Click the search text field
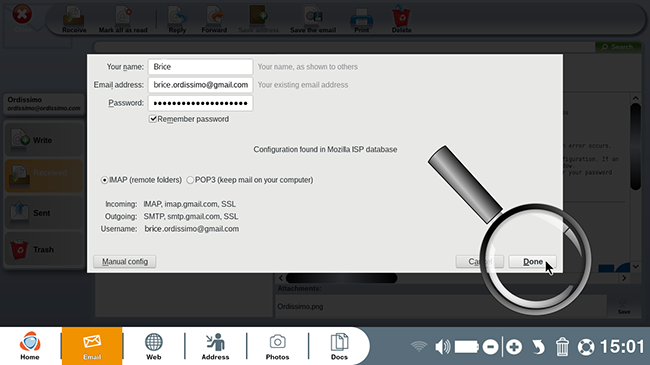 click(x=345, y=47)
